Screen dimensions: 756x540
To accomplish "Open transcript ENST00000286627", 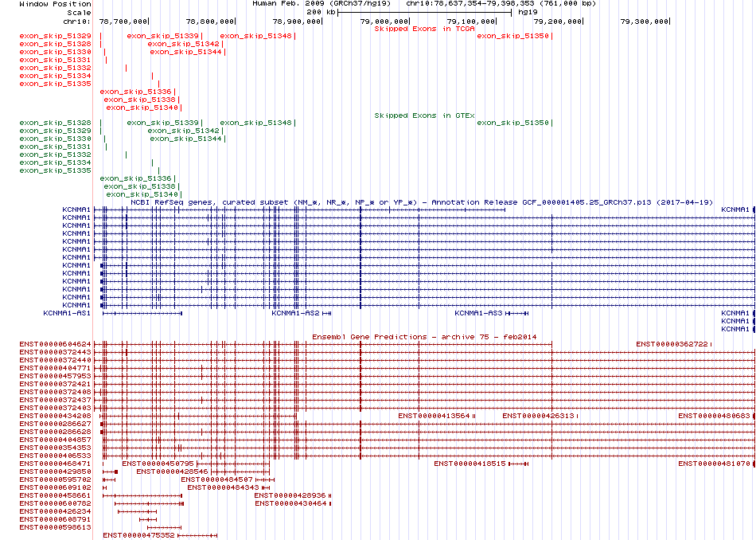I will [55, 424].
